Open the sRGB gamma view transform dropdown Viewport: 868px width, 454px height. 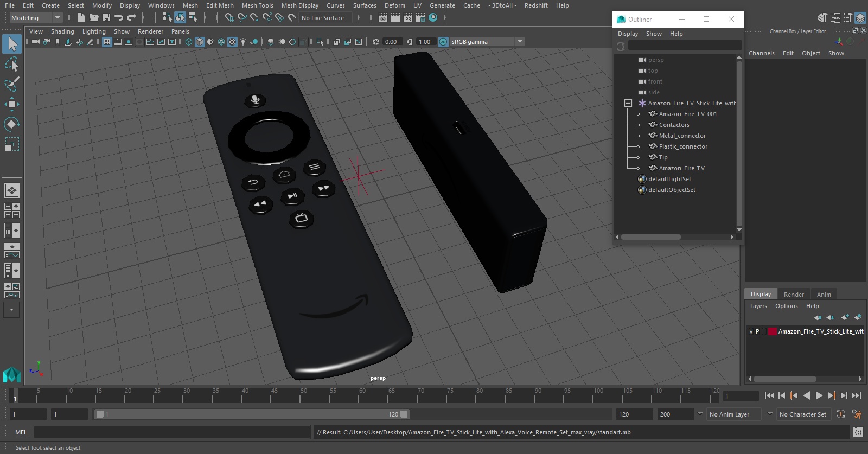point(487,42)
